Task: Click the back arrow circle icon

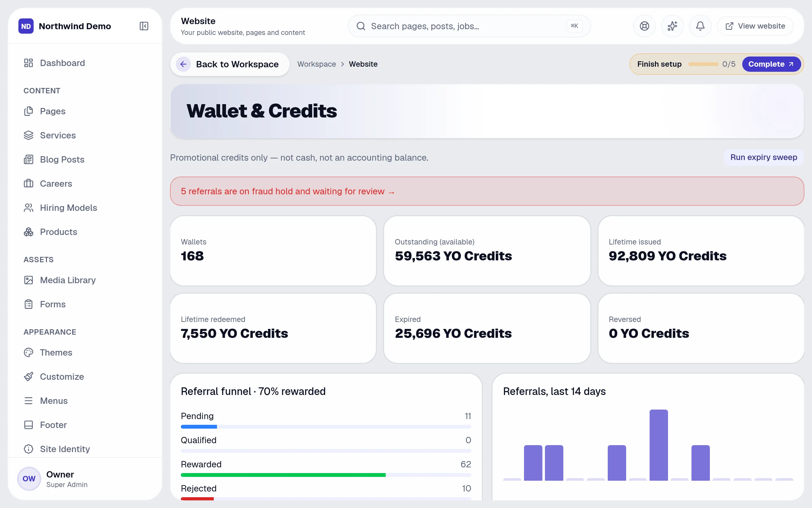Action: tap(183, 64)
